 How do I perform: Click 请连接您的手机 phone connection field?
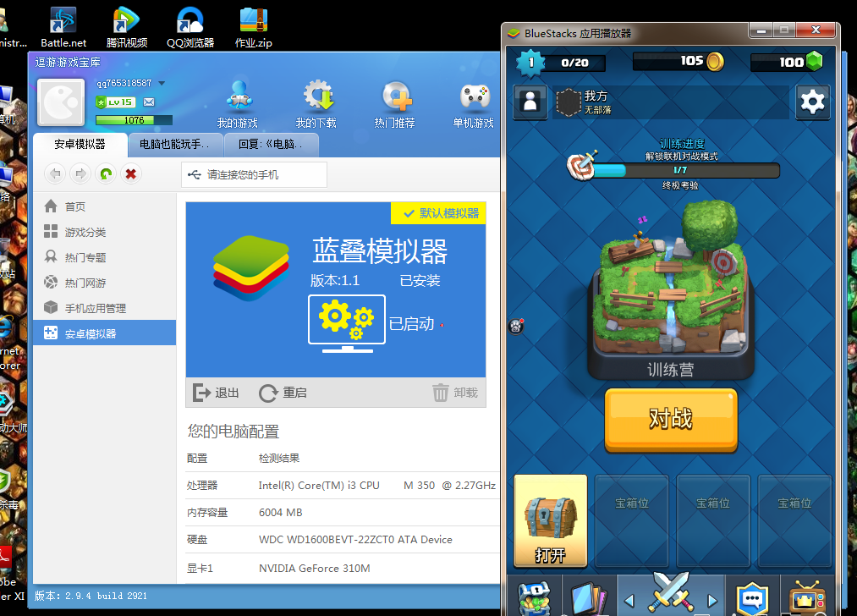pos(254,175)
